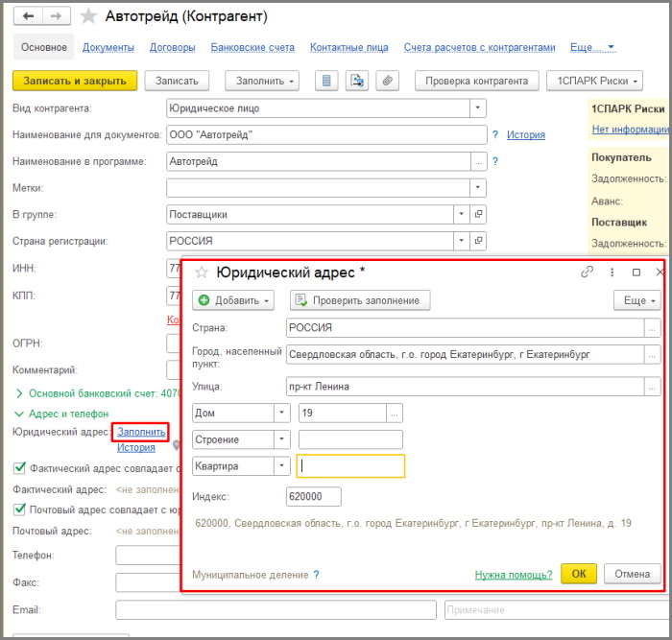This screenshot has height=640, width=672.
Task: Expand the Квартира type dropdown
Action: coord(281,466)
